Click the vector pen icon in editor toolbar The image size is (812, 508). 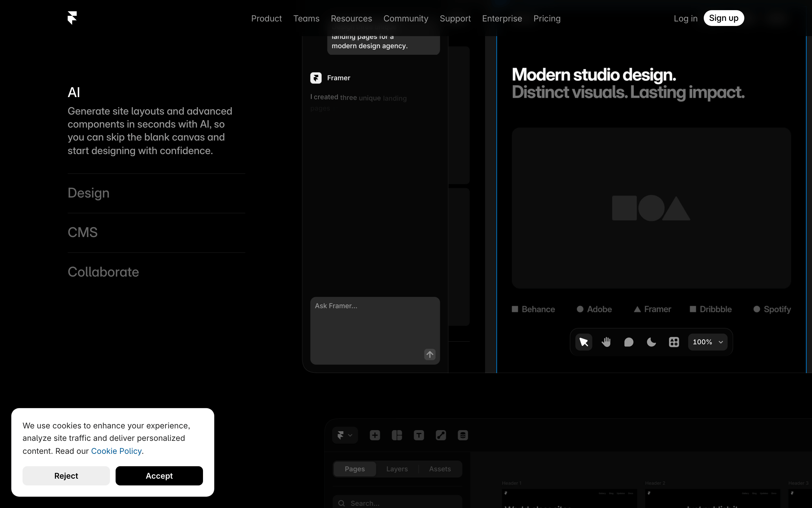pos(441,435)
